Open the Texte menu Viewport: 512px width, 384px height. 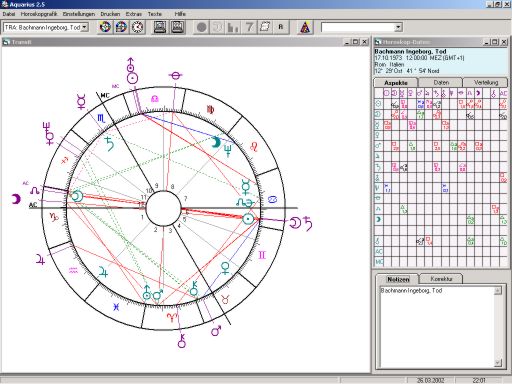click(x=155, y=14)
